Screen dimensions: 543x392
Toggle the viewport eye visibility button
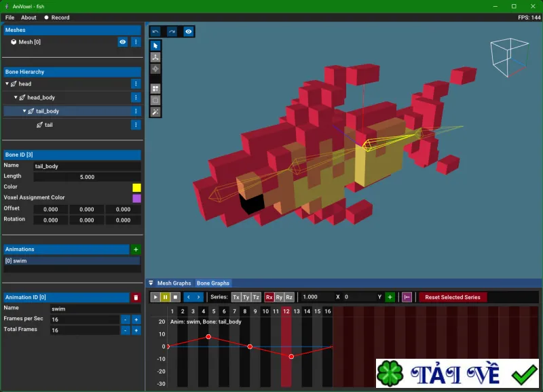click(x=189, y=31)
